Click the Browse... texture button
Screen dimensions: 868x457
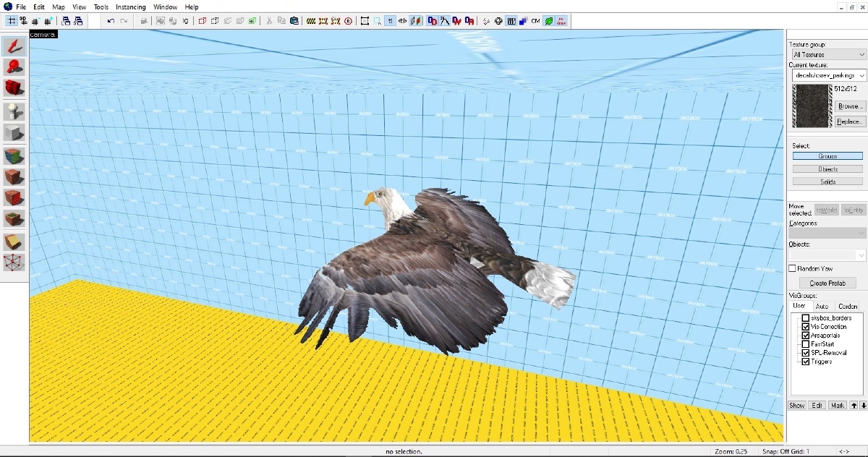click(850, 106)
